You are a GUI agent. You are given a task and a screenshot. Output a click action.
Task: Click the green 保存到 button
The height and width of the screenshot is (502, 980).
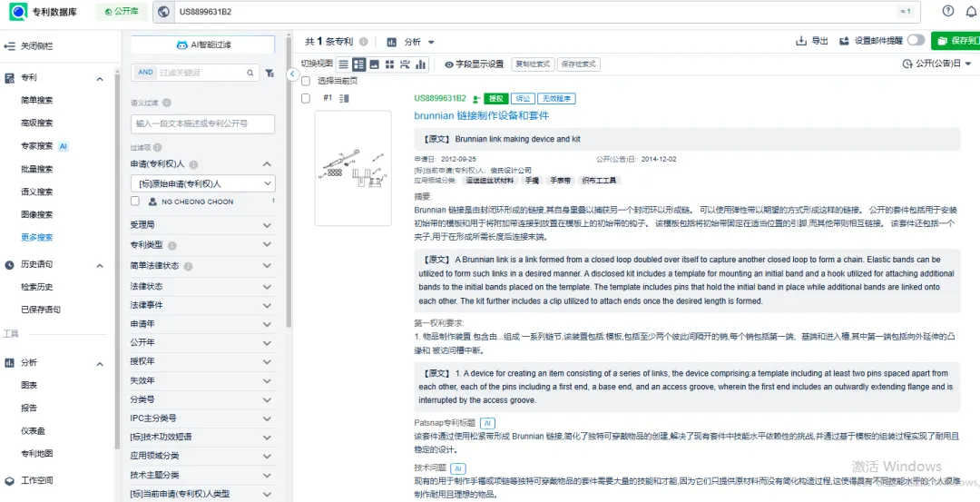[x=955, y=41]
